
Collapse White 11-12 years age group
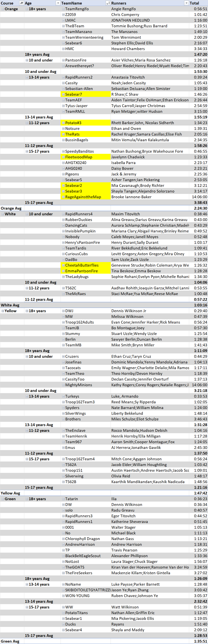coord(27,288)
